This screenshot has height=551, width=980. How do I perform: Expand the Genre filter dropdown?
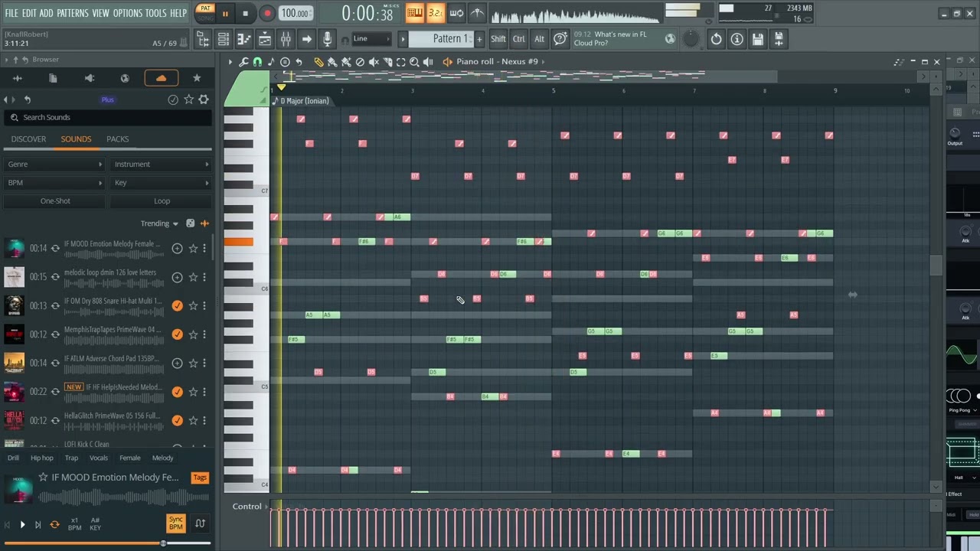(55, 165)
